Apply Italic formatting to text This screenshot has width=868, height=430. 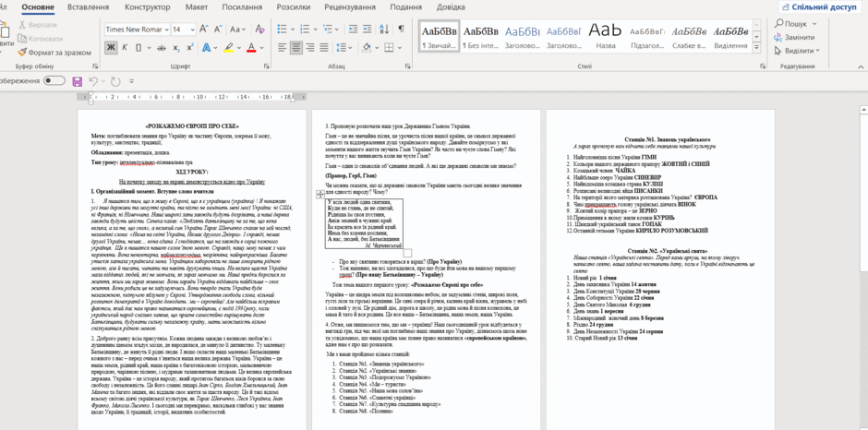coord(125,48)
